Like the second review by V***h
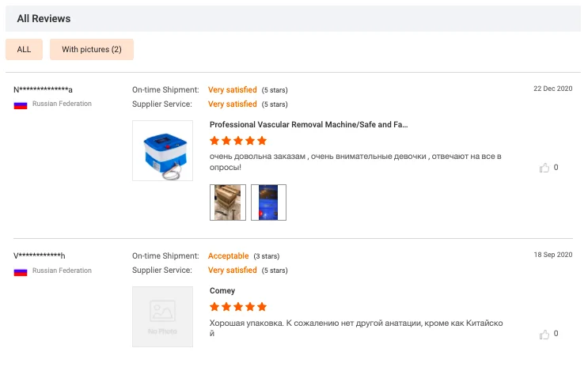The width and height of the screenshot is (588, 367). [544, 334]
